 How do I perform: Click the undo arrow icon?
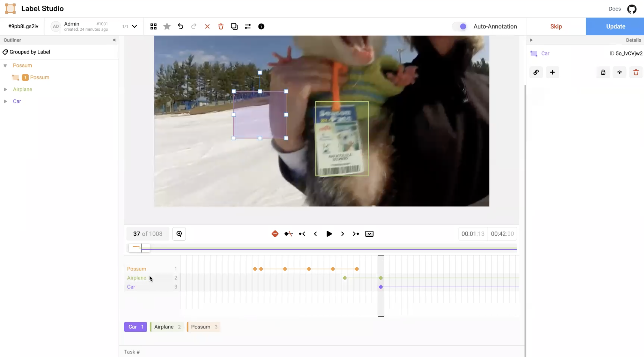pyautogui.click(x=180, y=26)
